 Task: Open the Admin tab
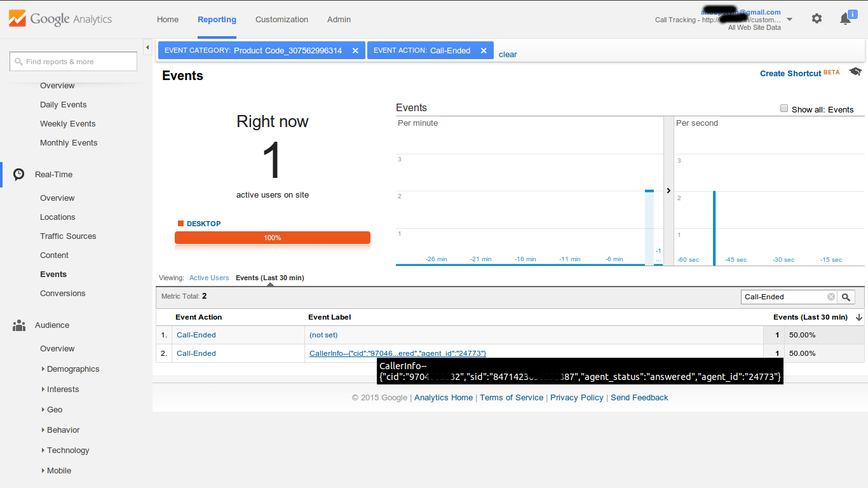(339, 20)
